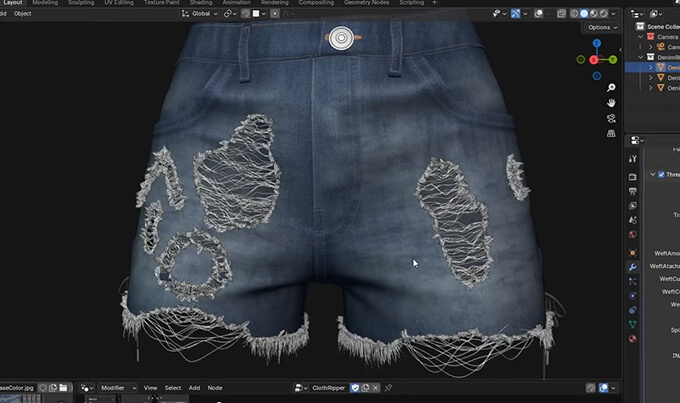Image resolution: width=680 pixels, height=403 pixels.
Task: Click the Node menu in node editor
Action: pyautogui.click(x=215, y=388)
